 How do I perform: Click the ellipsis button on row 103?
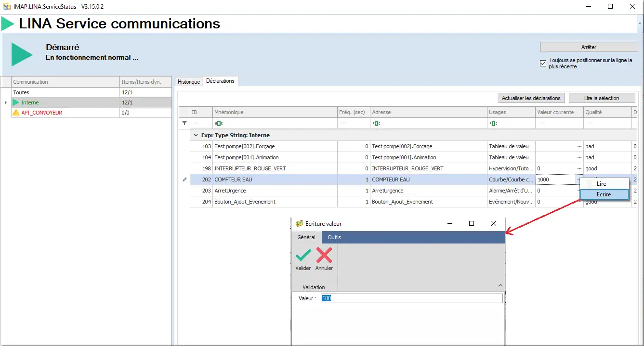coord(579,146)
